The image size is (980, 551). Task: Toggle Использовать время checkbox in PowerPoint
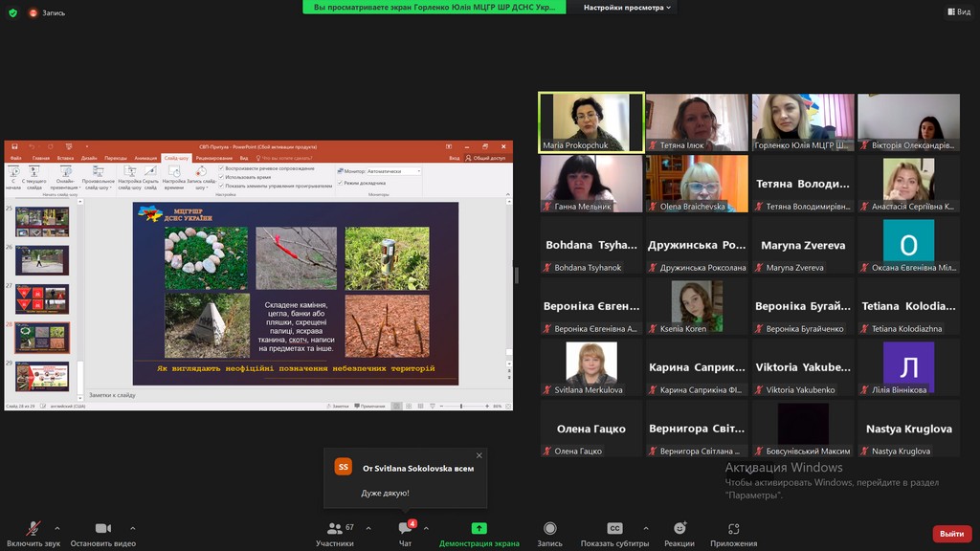[222, 177]
